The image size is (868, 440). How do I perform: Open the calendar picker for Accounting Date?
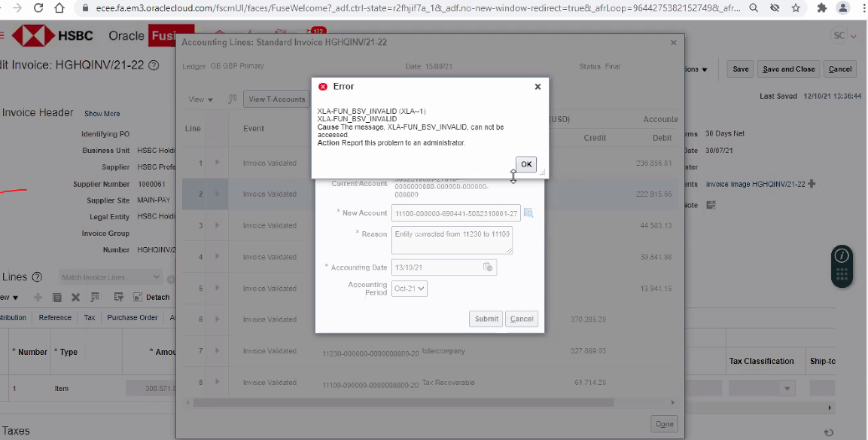coord(488,267)
